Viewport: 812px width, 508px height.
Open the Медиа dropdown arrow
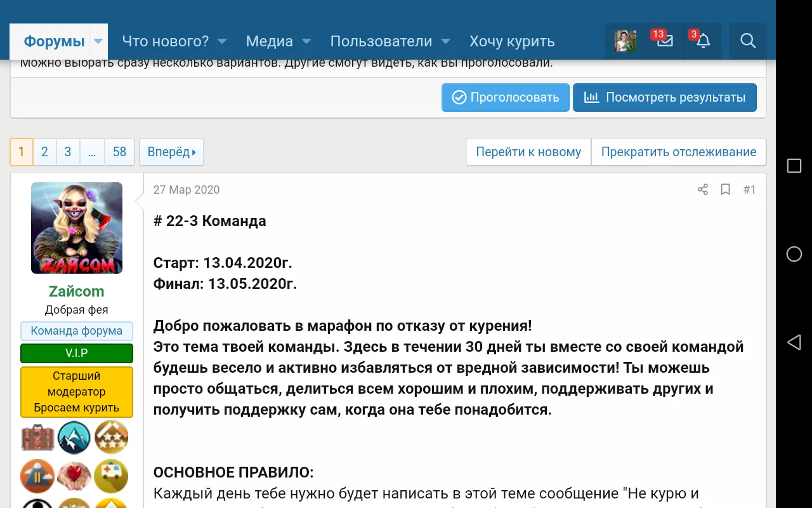click(306, 41)
